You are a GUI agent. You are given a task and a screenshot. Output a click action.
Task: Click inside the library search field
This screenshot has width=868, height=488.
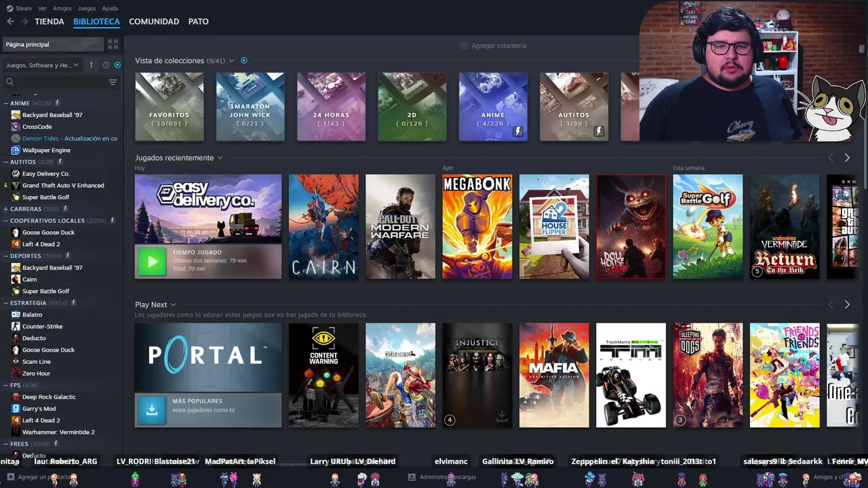pyautogui.click(x=61, y=82)
